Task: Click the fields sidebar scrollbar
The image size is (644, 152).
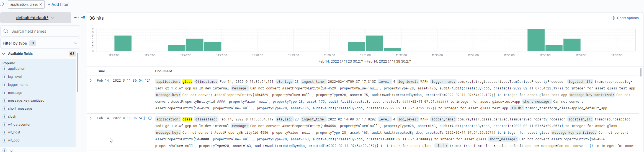Action: [78, 73]
